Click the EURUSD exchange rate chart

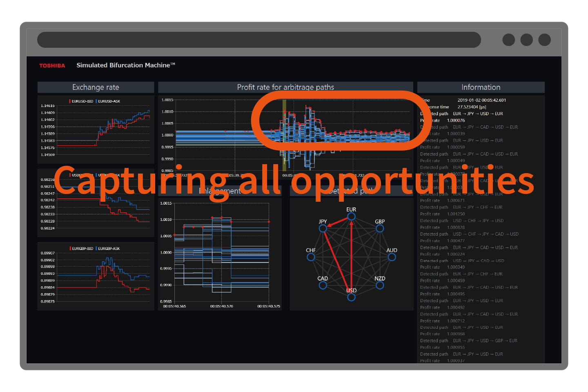point(96,129)
